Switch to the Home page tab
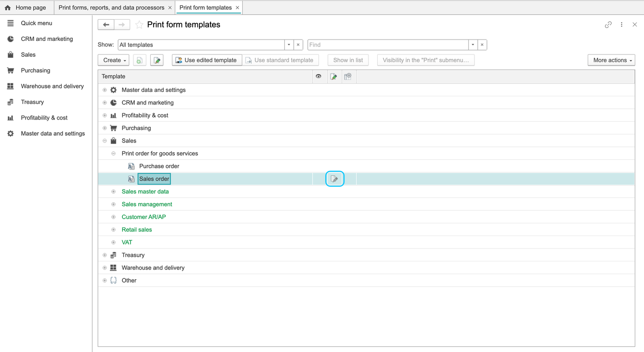Image resolution: width=644 pixels, height=352 pixels. [26, 8]
